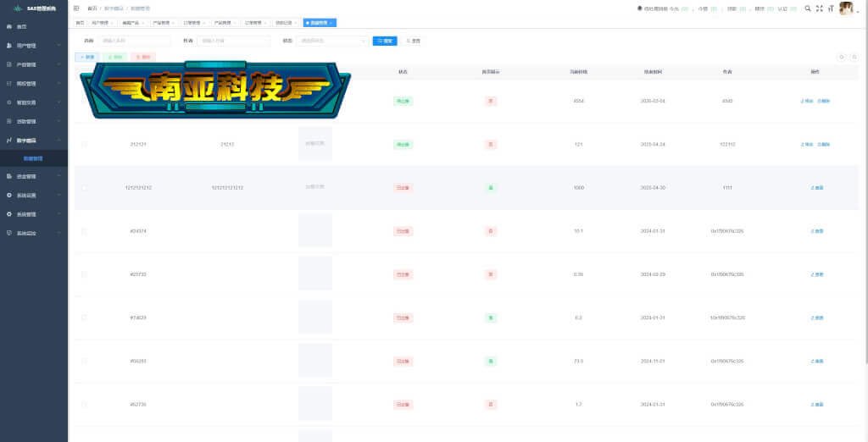Focus the first name input field
This screenshot has height=442, width=868.
click(x=135, y=41)
